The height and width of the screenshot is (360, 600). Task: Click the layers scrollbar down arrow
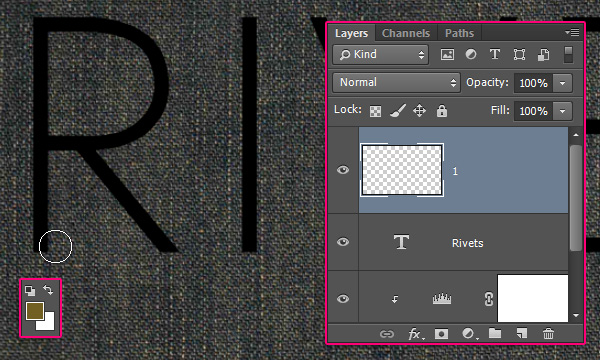click(x=576, y=316)
